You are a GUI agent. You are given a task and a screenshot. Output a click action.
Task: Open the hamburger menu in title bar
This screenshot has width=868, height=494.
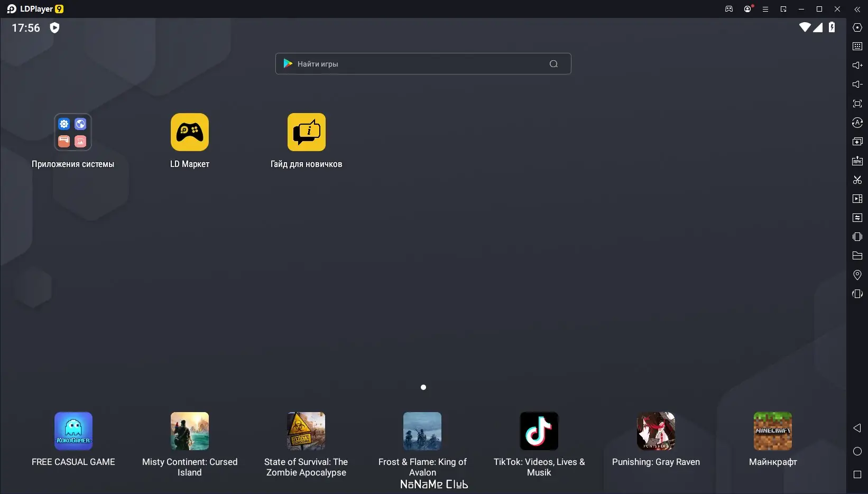765,9
